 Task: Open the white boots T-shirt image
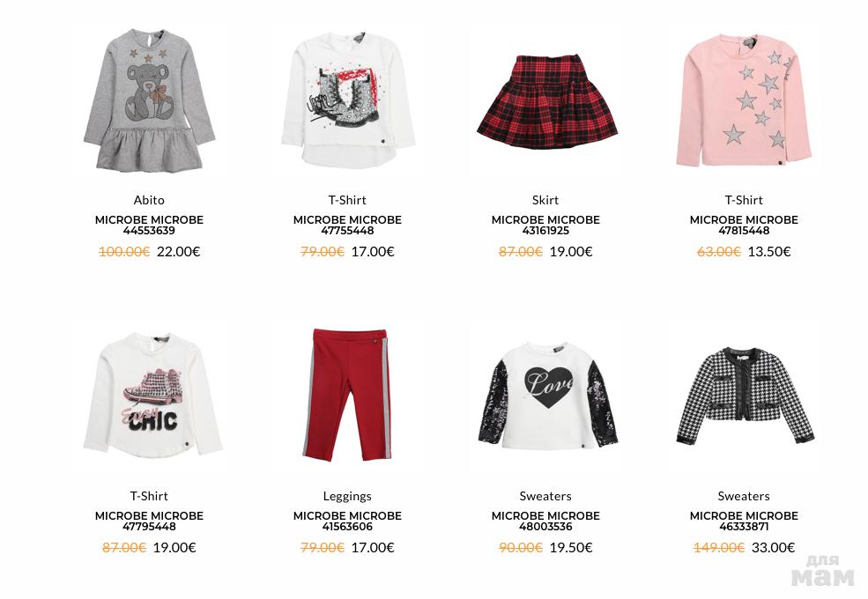click(348, 99)
